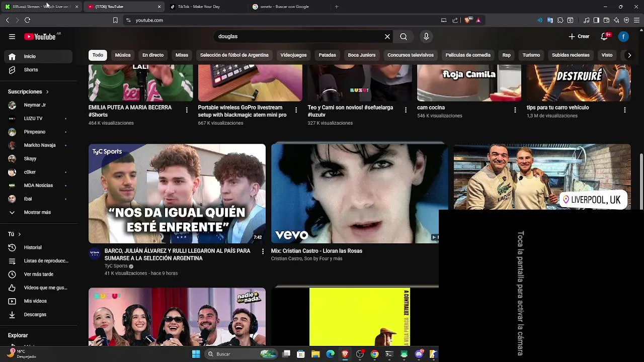Open options for tips para tu carro short
644x362 pixels.
pos(625,110)
